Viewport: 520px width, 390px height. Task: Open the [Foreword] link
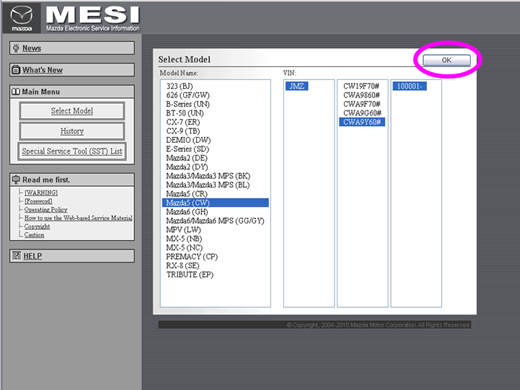[x=38, y=201]
